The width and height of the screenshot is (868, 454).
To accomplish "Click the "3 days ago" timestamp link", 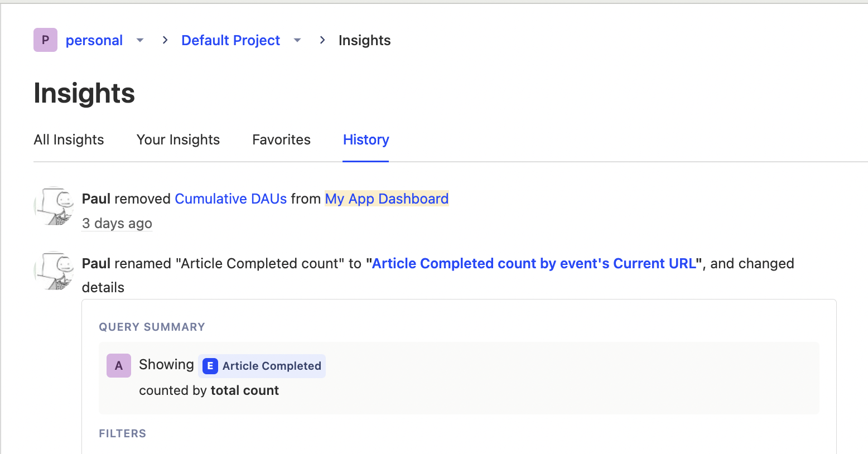I will pyautogui.click(x=117, y=223).
